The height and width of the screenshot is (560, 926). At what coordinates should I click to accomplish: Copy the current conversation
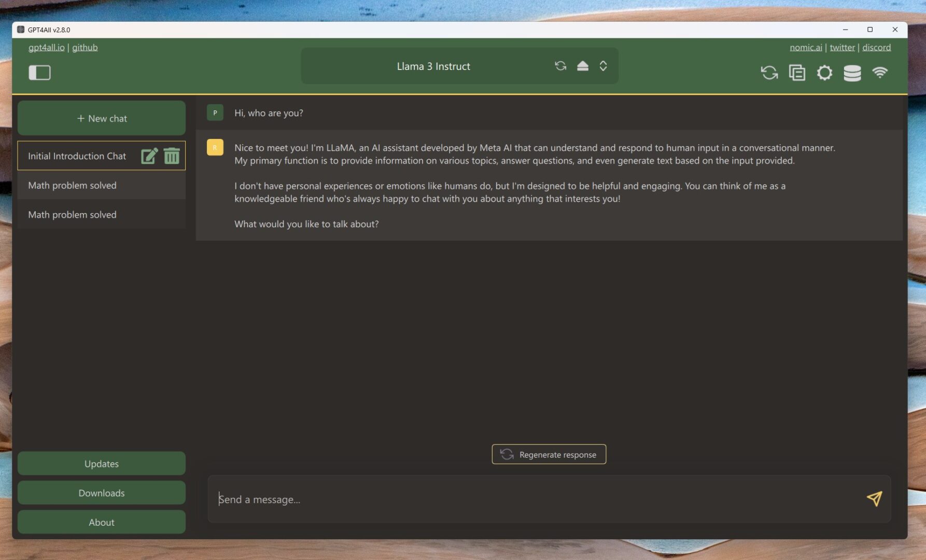797,73
